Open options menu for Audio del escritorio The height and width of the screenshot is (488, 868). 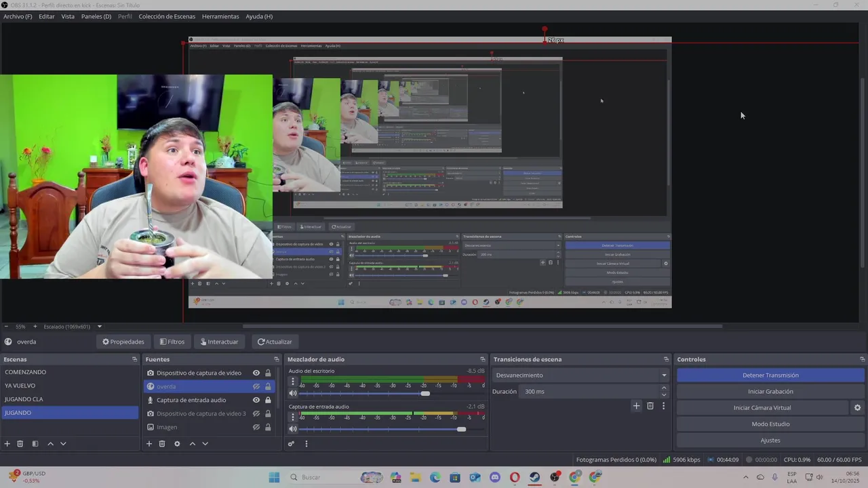pos(293,382)
